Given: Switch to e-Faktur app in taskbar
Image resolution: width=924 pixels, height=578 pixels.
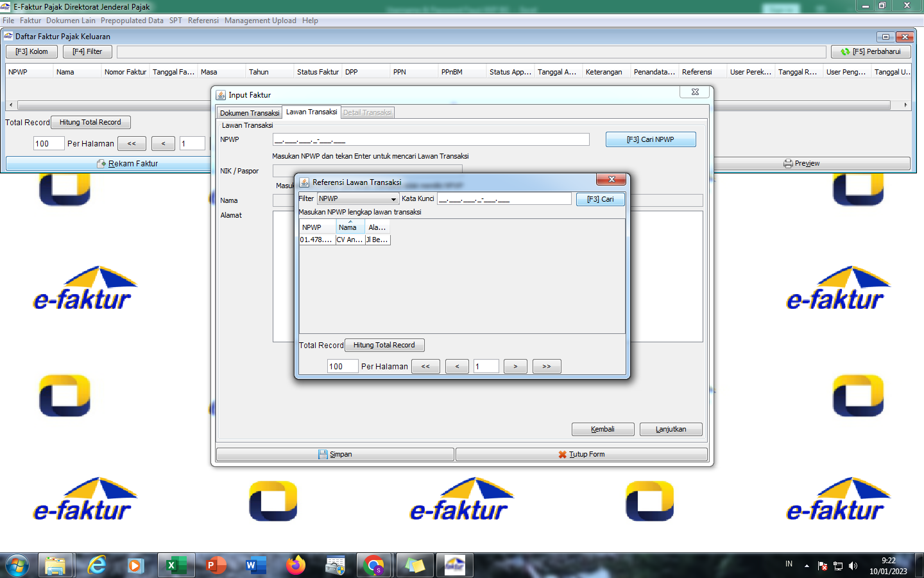Looking at the screenshot, I should click(454, 565).
